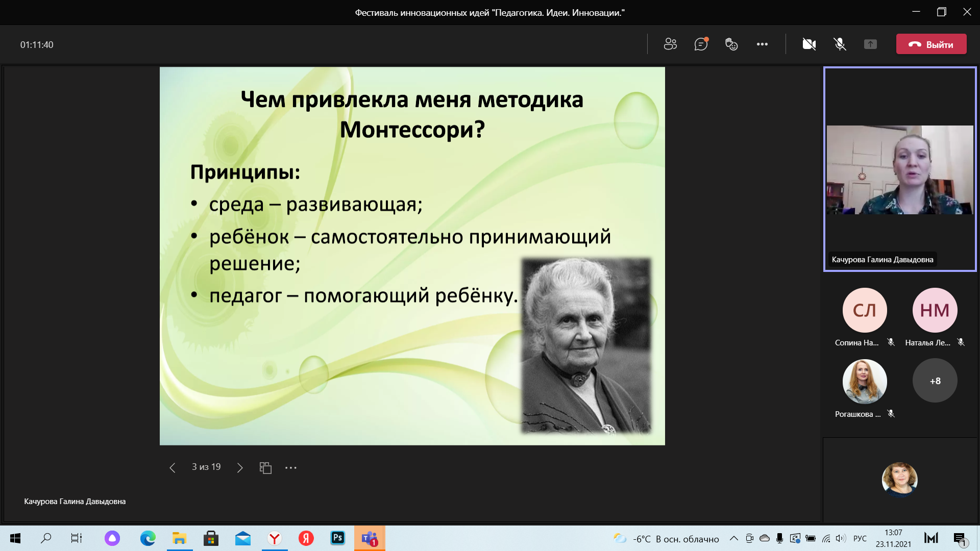Go to the previous slide

tap(173, 467)
